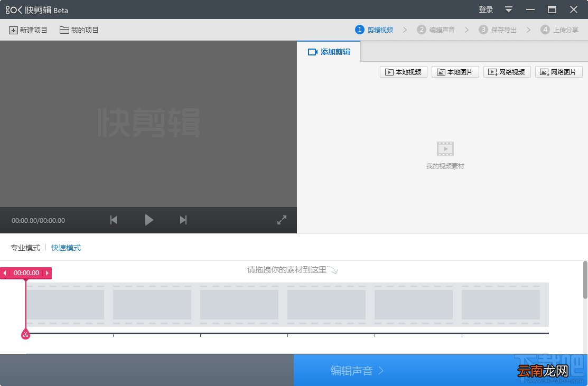Add 本地视频 local video
The image size is (588, 386).
click(x=404, y=72)
